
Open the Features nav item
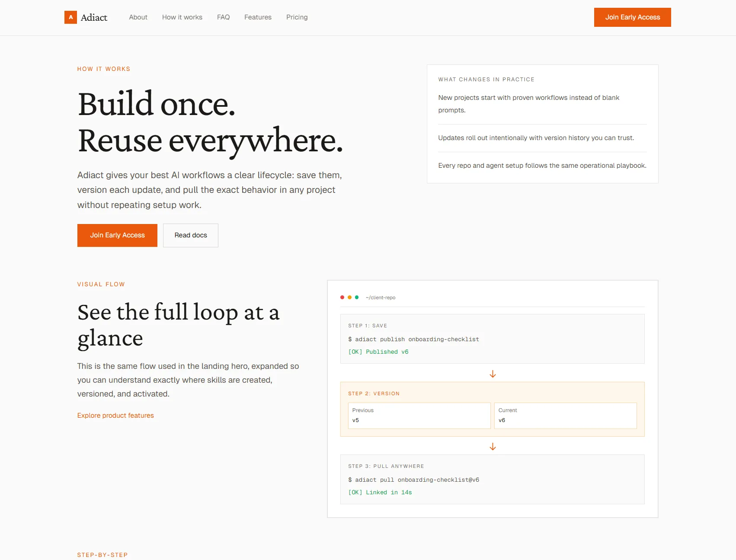point(258,17)
